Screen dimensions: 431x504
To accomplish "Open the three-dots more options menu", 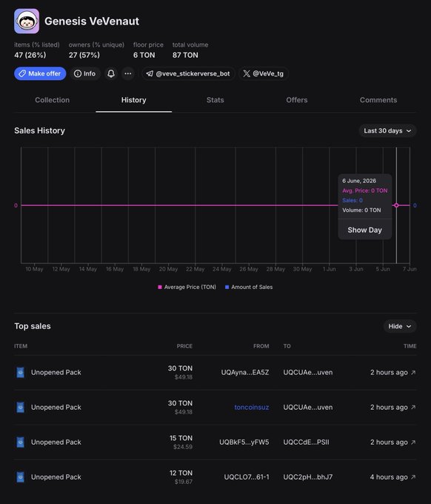I will [128, 73].
